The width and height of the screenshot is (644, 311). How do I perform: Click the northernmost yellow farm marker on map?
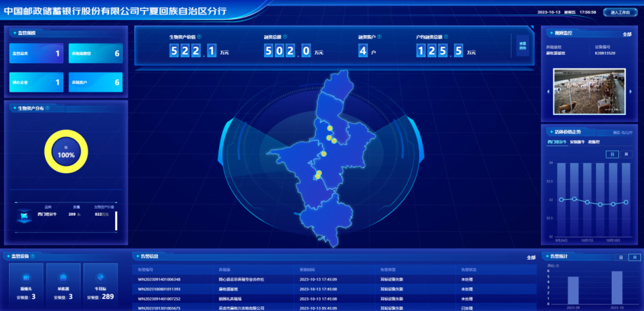pos(330,129)
